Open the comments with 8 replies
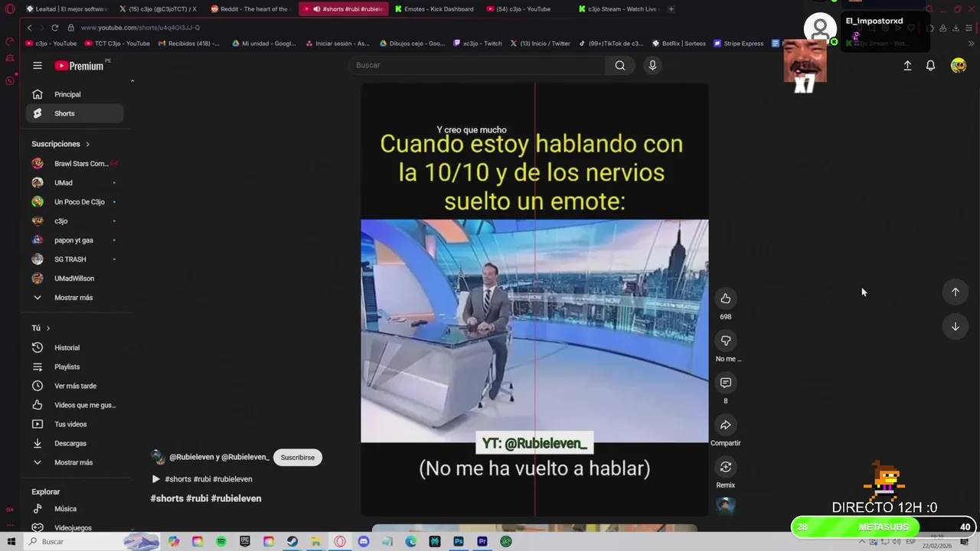This screenshot has width=980, height=551. click(x=726, y=383)
